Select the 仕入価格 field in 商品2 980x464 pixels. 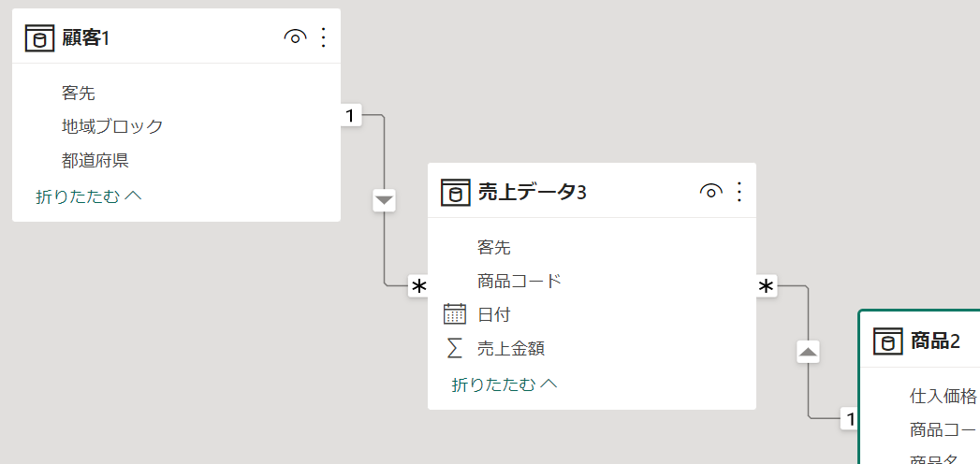(x=943, y=396)
